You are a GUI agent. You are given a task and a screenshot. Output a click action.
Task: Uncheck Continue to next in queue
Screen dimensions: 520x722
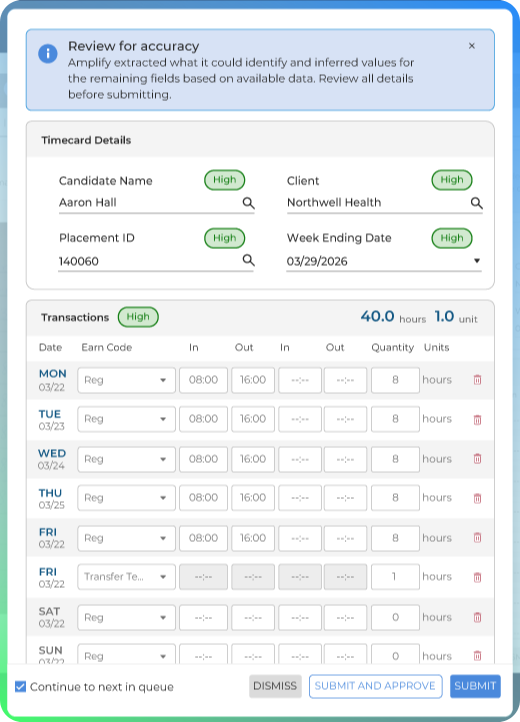(x=20, y=687)
